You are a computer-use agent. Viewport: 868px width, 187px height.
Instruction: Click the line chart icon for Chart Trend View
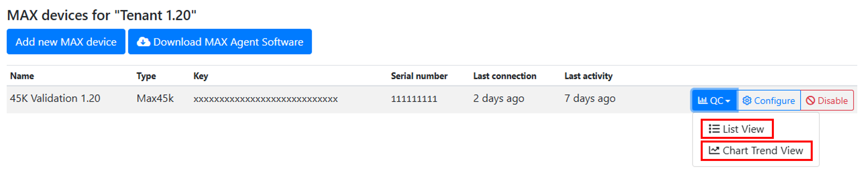(714, 150)
